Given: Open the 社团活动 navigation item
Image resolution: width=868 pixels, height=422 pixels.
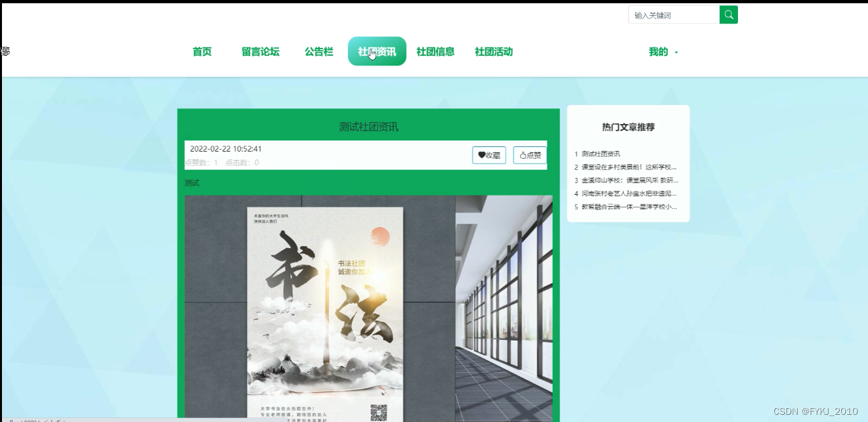Looking at the screenshot, I should (494, 52).
